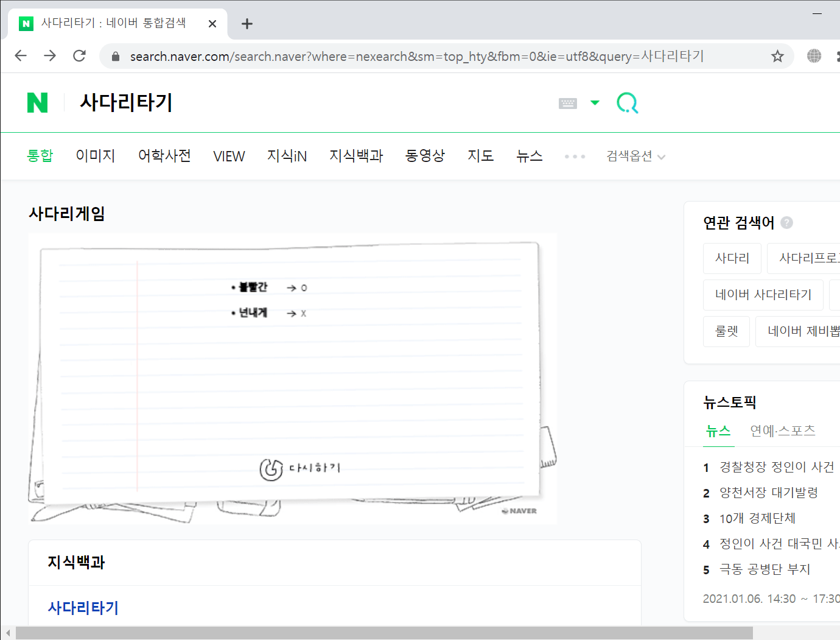
Task: Reload the page
Action: (x=79, y=56)
